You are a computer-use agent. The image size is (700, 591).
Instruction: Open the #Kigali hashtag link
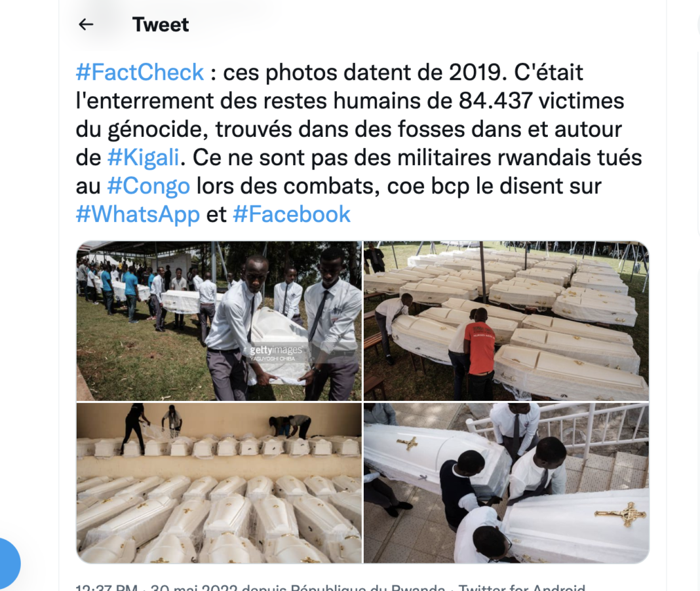click(x=144, y=157)
